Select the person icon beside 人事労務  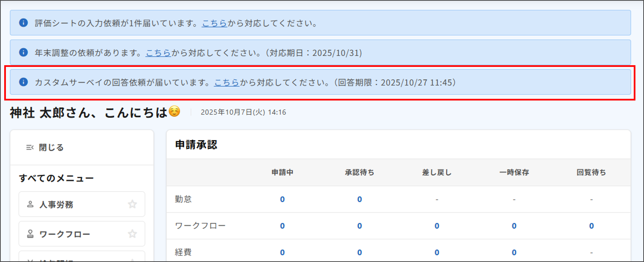pyautogui.click(x=30, y=204)
